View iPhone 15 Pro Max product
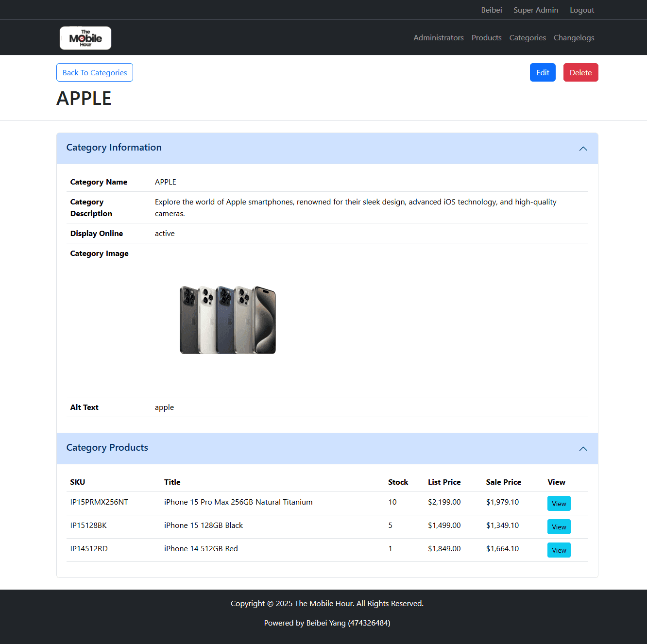The image size is (647, 644). click(x=559, y=504)
